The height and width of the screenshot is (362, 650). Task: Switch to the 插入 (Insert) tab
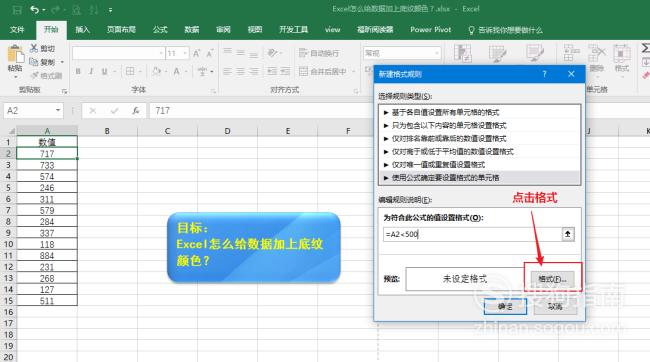pyautogui.click(x=82, y=29)
